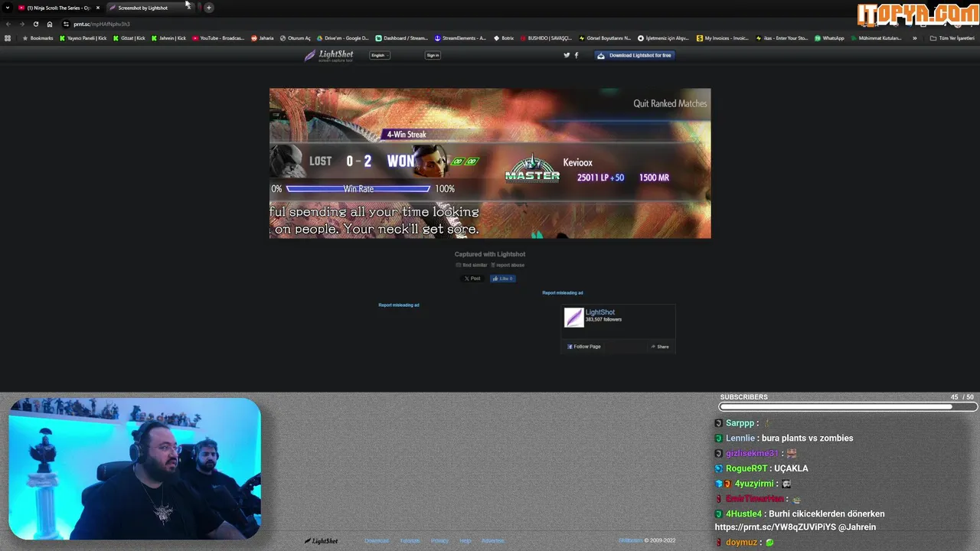The width and height of the screenshot is (980, 551).
Task: Open the apps grid in bookmarks bar
Action: click(x=8, y=37)
